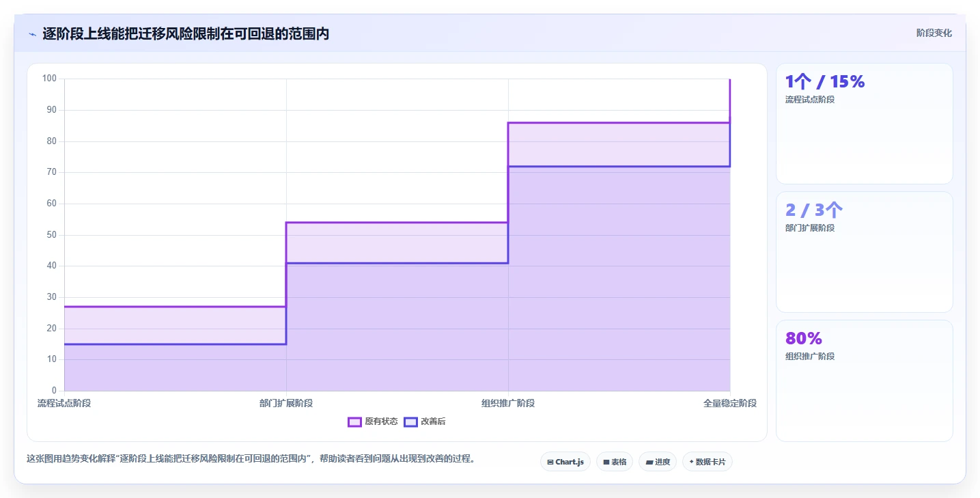The width and height of the screenshot is (980, 498).
Task: Click the 全量稳定阶段 x-axis label
Action: pos(730,403)
